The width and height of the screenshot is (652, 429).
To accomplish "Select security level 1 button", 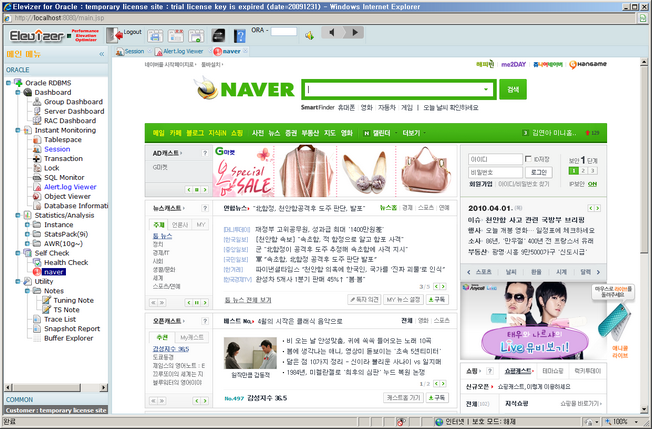I will pos(573,171).
